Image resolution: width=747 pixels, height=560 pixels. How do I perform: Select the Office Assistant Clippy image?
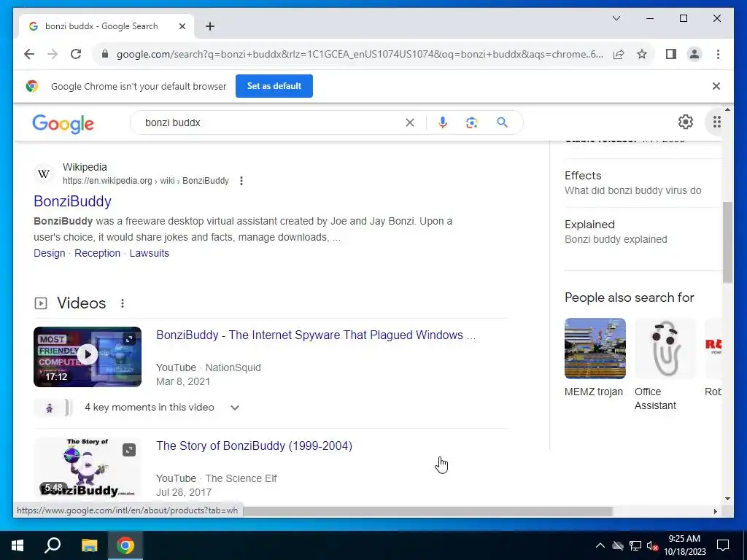click(x=665, y=349)
